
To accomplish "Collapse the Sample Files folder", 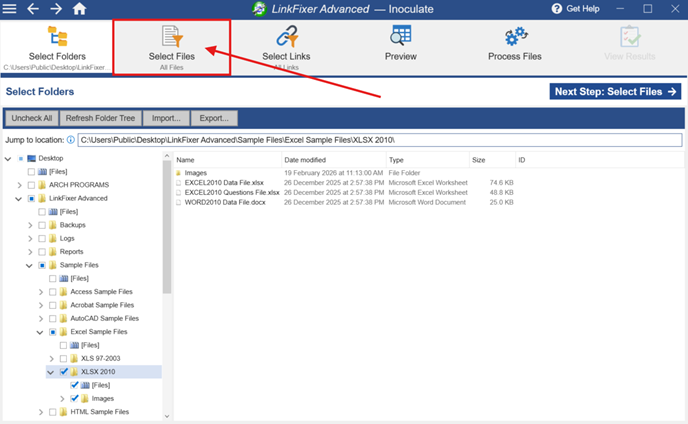I will tap(29, 265).
